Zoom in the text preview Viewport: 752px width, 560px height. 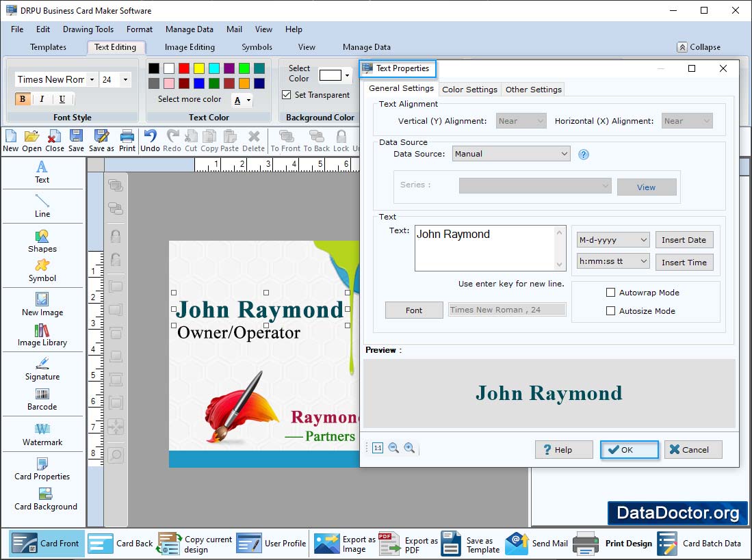(409, 448)
